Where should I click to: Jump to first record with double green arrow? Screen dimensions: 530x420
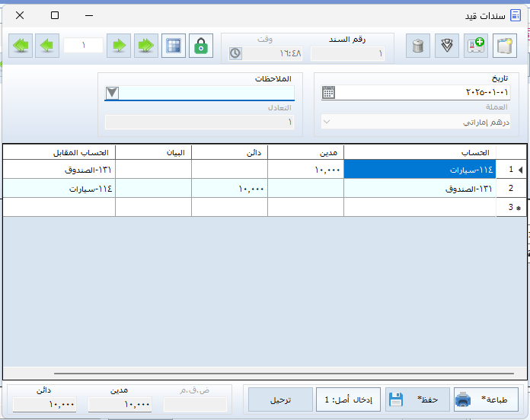(21, 46)
